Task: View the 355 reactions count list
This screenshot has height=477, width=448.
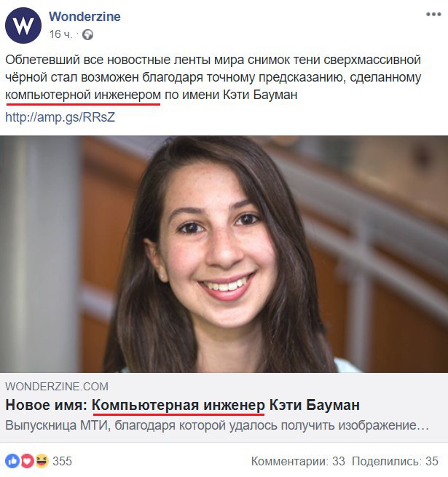Action: coord(62,461)
